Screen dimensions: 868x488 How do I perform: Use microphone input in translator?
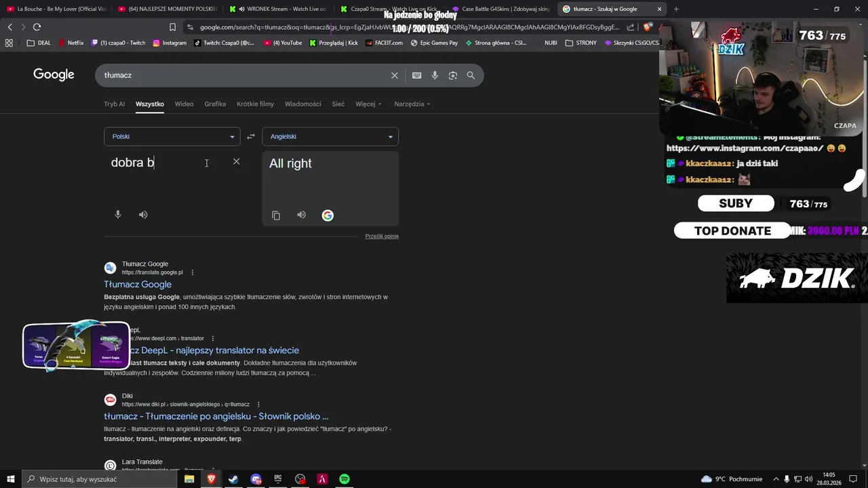pos(118,214)
